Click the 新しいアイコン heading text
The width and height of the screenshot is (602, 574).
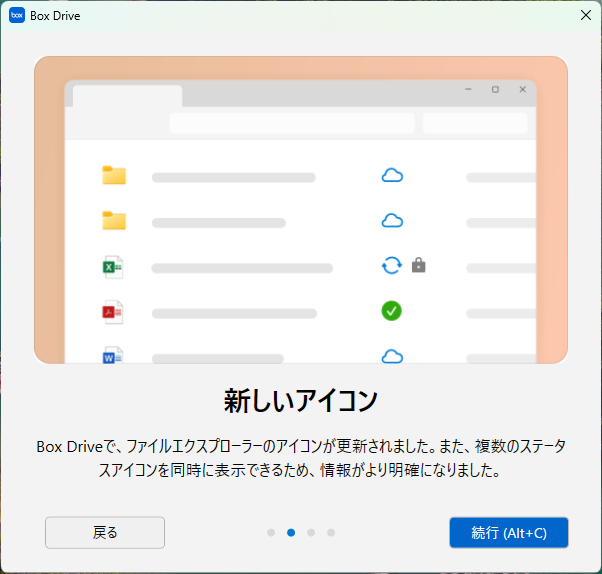tap(301, 400)
